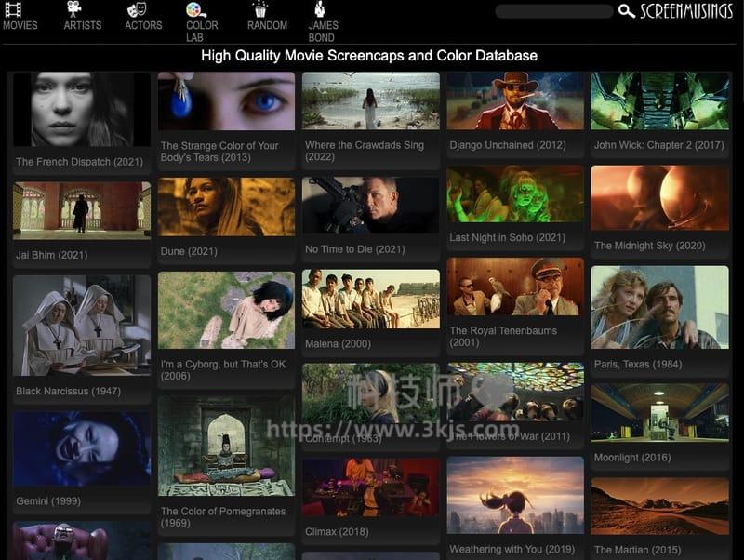Click 'Paris, Texas (1984)' title text
This screenshot has height=560, width=744.
638,365
